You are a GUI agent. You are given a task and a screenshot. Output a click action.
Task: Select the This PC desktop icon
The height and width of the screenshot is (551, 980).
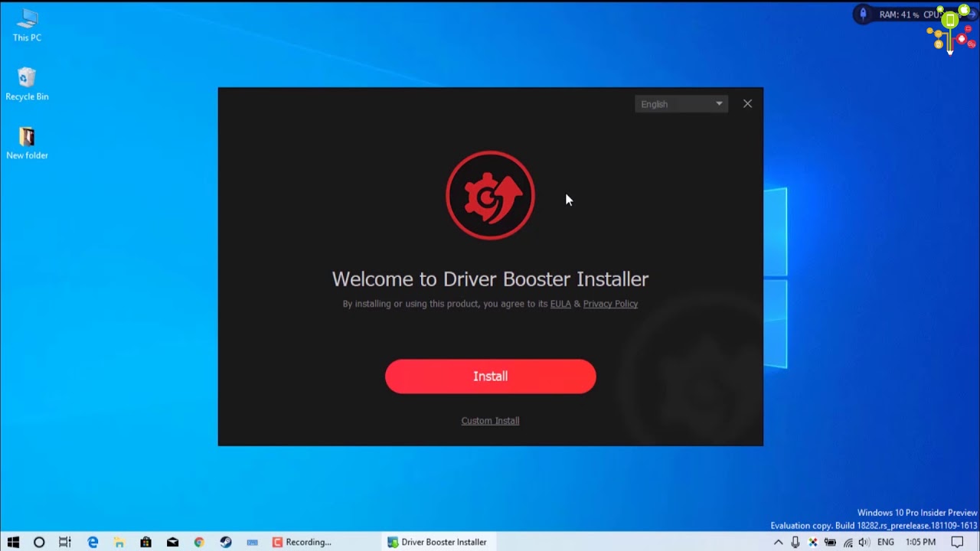coord(27,24)
